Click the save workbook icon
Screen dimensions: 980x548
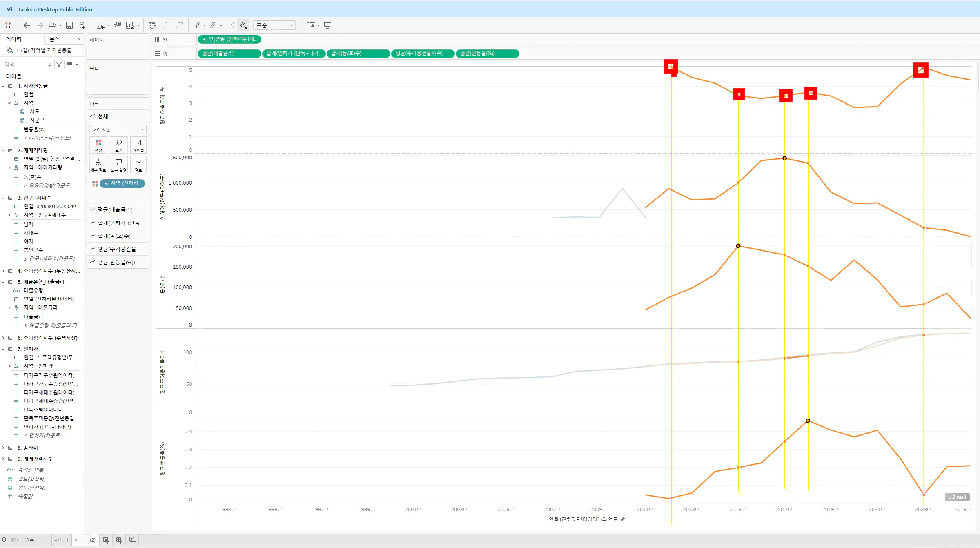point(69,25)
